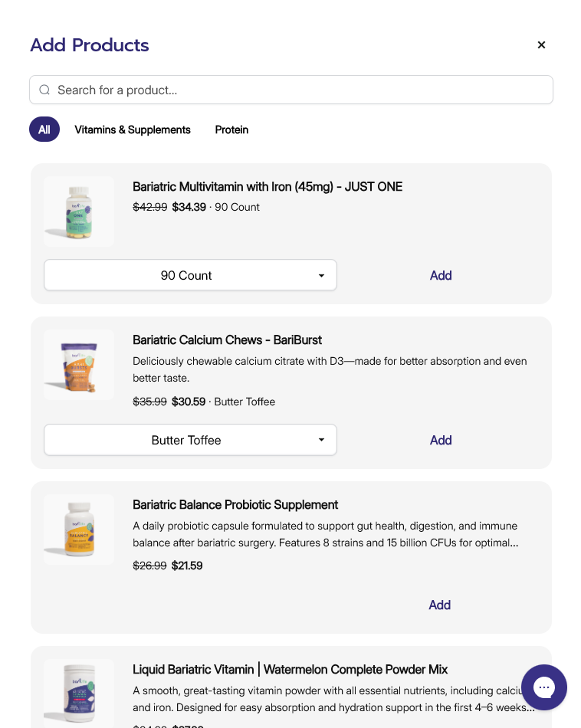The height and width of the screenshot is (728, 581).
Task: Click in the product search field
Action: point(299,90)
